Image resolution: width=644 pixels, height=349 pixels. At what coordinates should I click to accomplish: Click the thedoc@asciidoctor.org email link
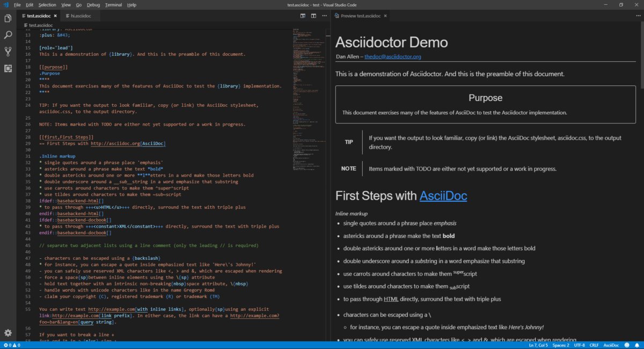[x=394, y=56]
